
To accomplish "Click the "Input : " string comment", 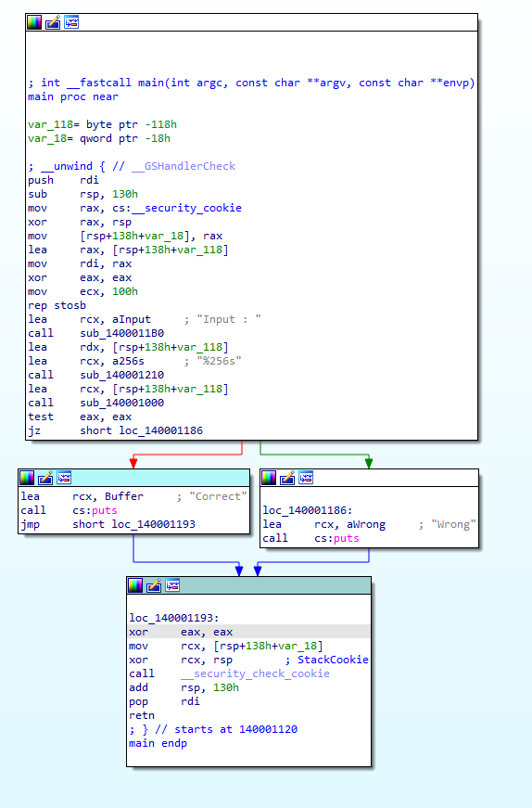I will 229,319.
